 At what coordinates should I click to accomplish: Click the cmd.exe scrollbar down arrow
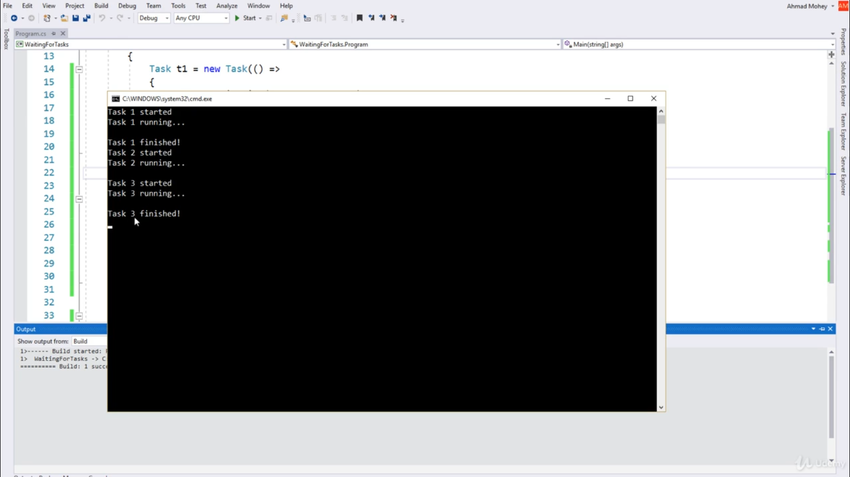coord(661,407)
